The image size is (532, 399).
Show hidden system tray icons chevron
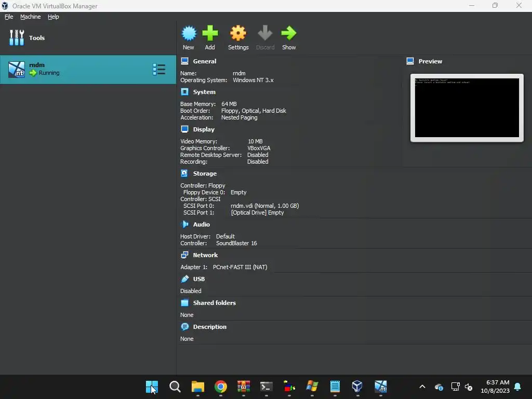click(422, 387)
